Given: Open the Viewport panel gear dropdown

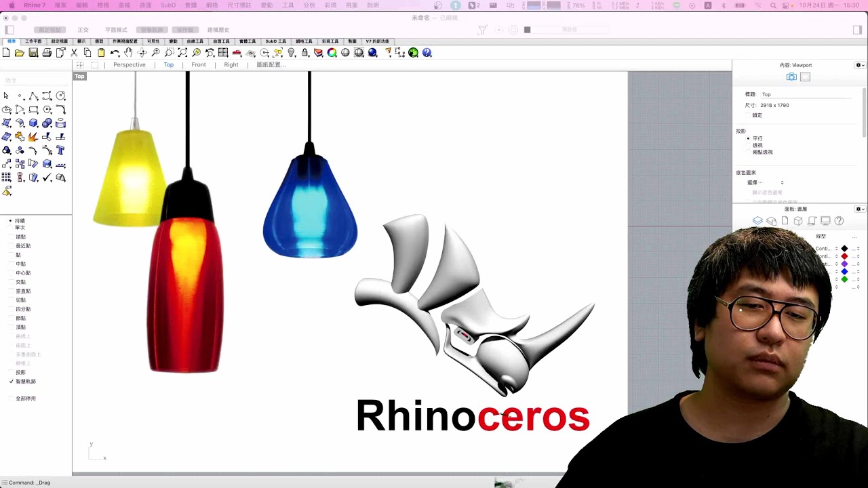Looking at the screenshot, I should [x=859, y=65].
